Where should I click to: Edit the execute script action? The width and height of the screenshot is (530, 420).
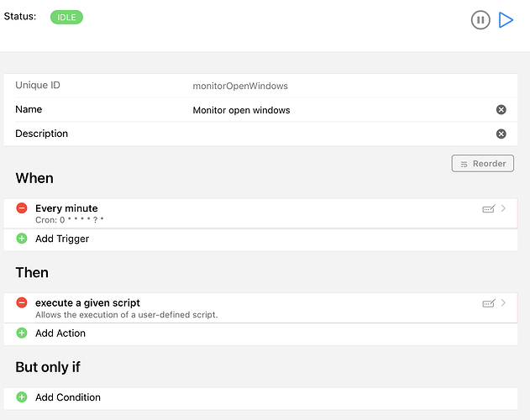coord(488,303)
